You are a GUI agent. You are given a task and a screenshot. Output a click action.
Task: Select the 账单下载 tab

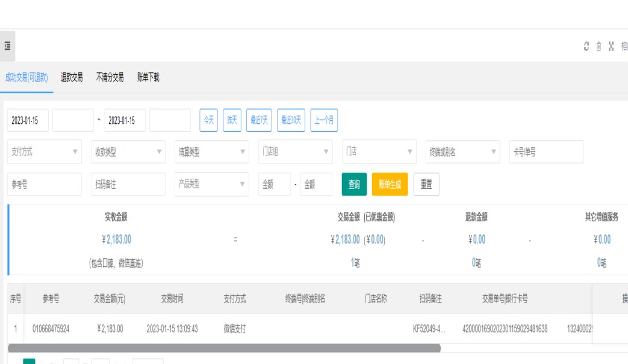148,77
